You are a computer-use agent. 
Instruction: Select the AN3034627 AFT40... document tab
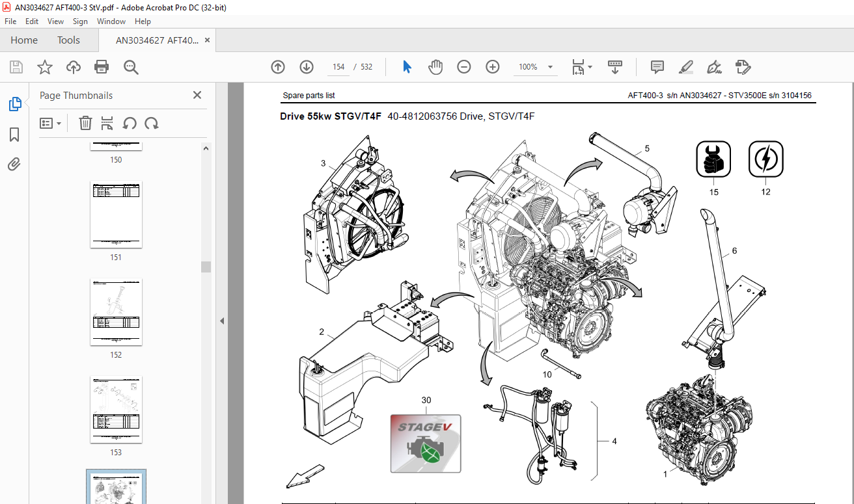point(157,40)
